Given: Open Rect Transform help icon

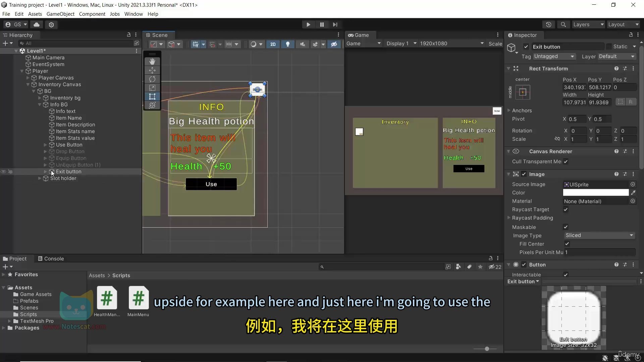Looking at the screenshot, I should pos(616,68).
